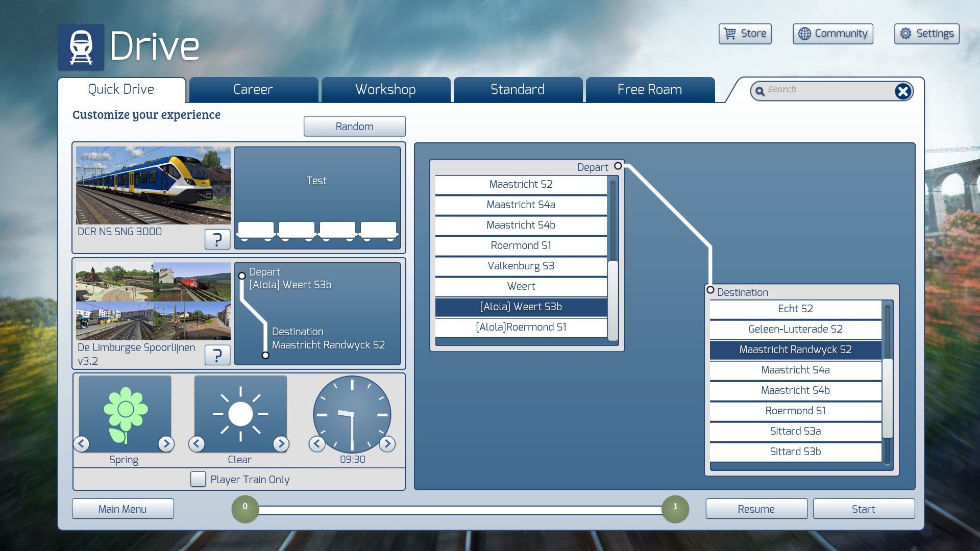Go to previous season arrow

coord(82,443)
